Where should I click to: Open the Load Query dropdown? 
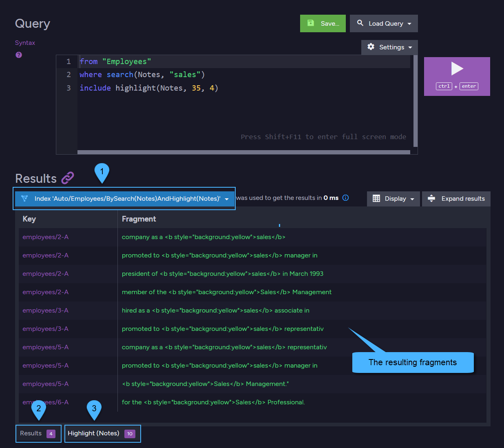[x=384, y=23]
